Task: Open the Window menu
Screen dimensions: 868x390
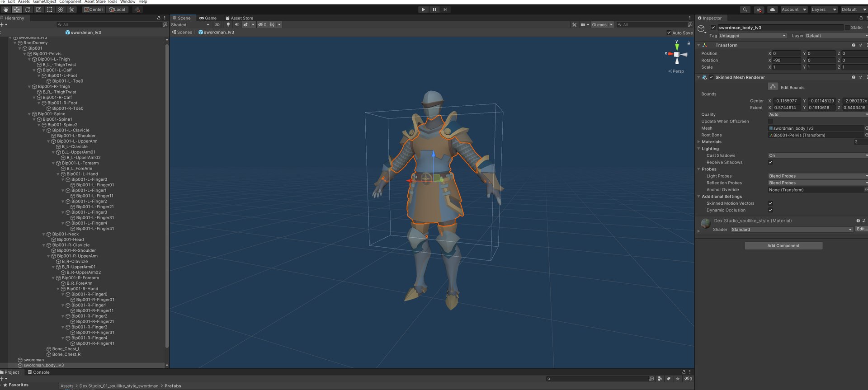Action: (x=127, y=2)
